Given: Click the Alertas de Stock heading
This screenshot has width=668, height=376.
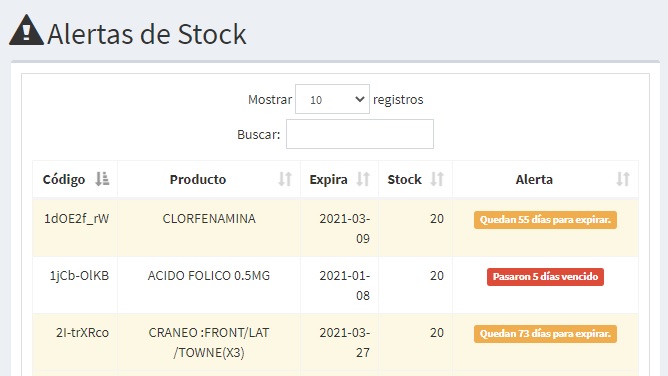Looking at the screenshot, I should [x=147, y=34].
